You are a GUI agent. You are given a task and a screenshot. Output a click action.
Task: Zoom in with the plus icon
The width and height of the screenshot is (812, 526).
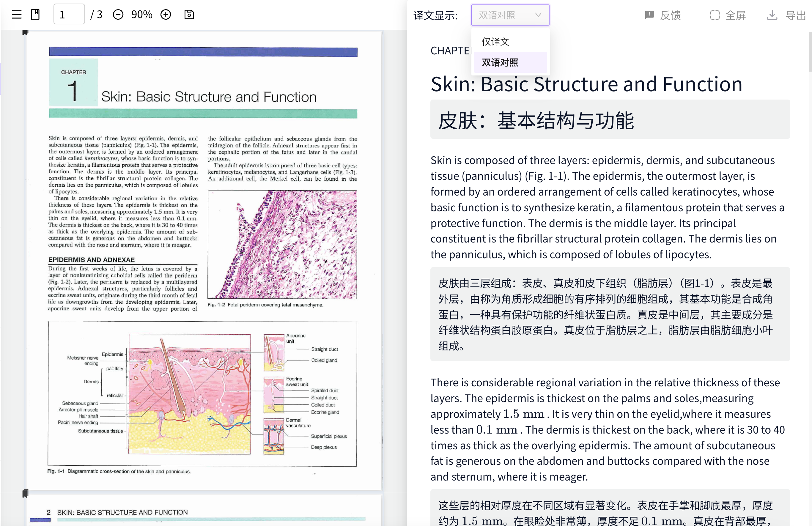[x=166, y=14]
